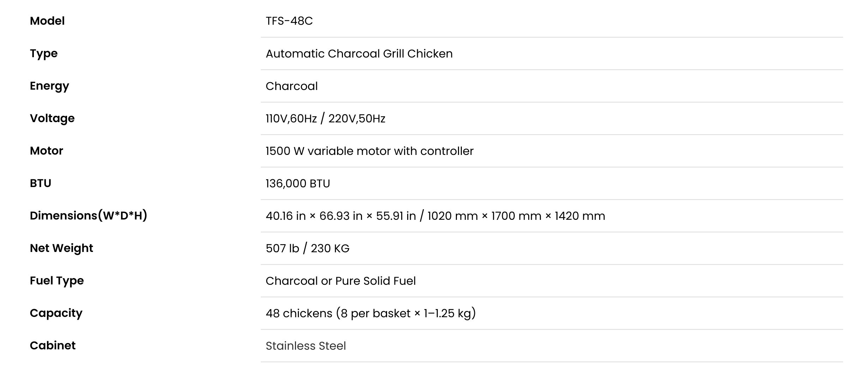Select Automatic Charcoal Grill Chicken text

[x=359, y=54]
